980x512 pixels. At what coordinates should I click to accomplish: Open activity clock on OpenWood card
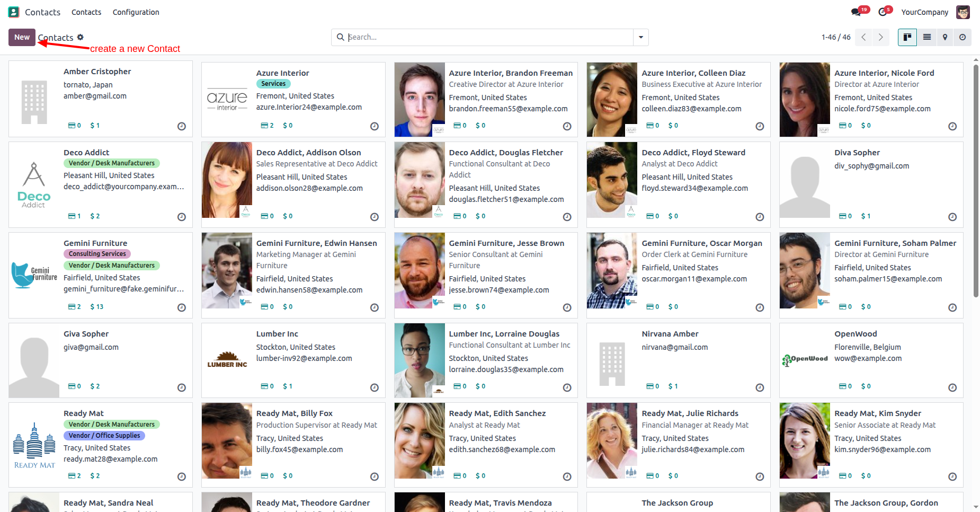tap(952, 387)
